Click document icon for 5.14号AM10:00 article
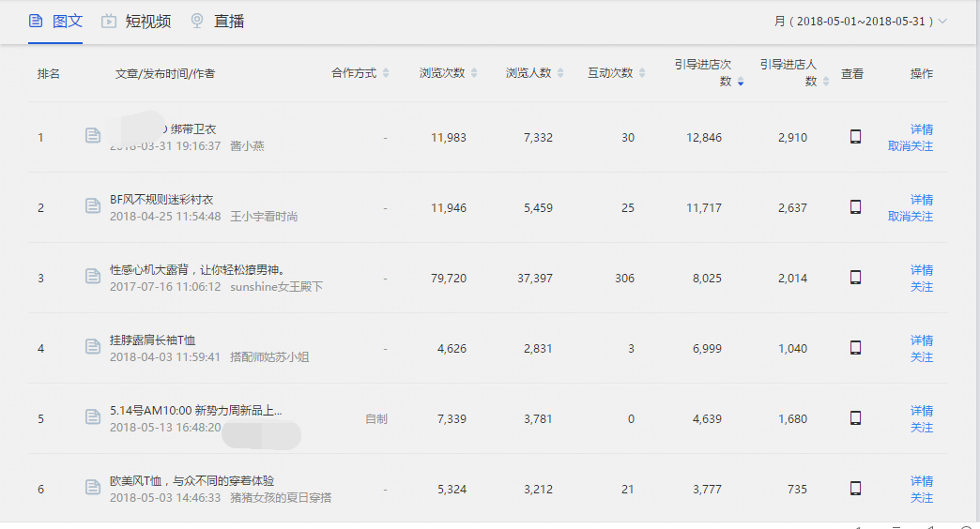This screenshot has width=980, height=529. click(93, 416)
